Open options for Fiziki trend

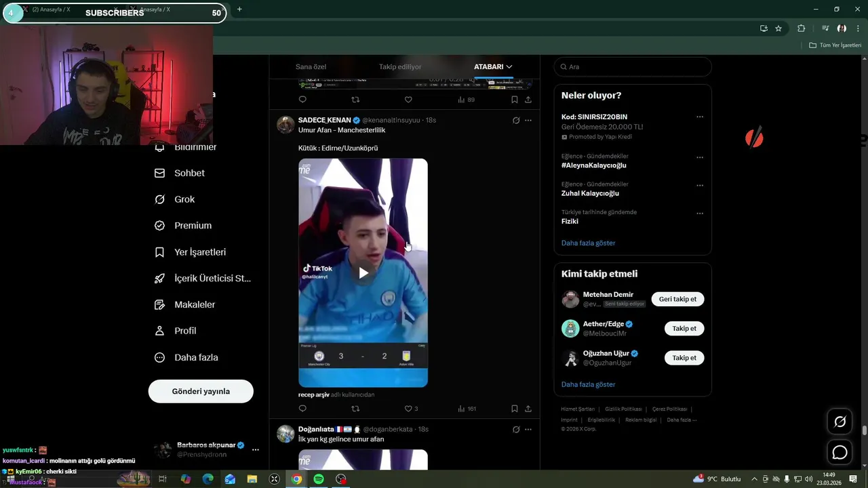(x=700, y=213)
